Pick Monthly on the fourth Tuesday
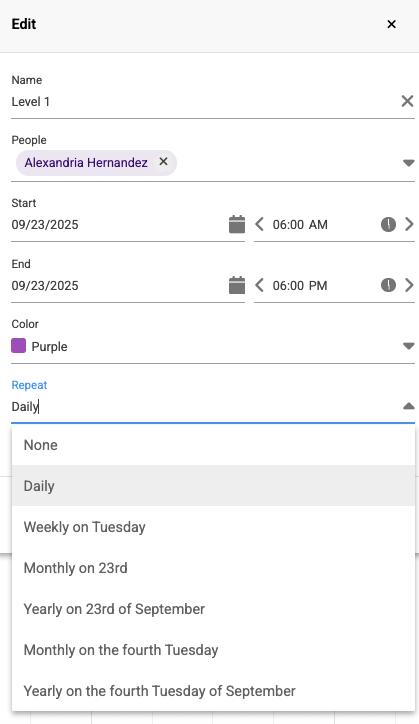Image resolution: width=419 pixels, height=724 pixels. [x=213, y=650]
